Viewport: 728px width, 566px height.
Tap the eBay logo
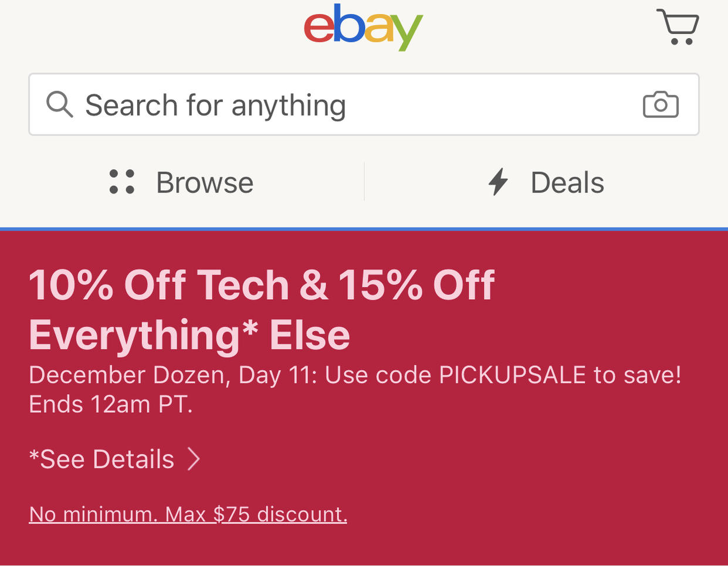tap(363, 26)
